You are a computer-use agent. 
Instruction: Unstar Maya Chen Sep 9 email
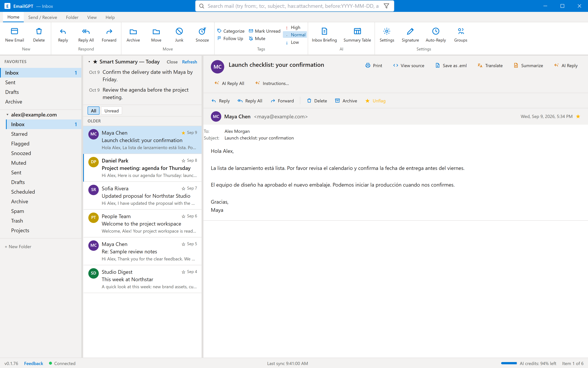[183, 133]
